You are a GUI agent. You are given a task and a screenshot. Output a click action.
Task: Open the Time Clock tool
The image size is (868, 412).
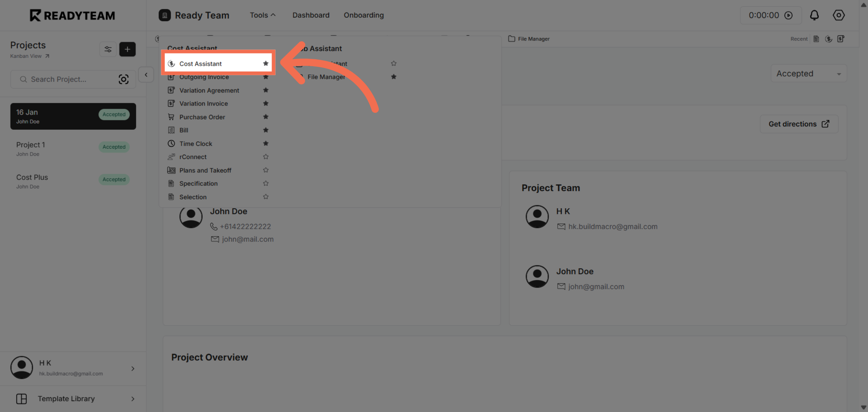[196, 143]
